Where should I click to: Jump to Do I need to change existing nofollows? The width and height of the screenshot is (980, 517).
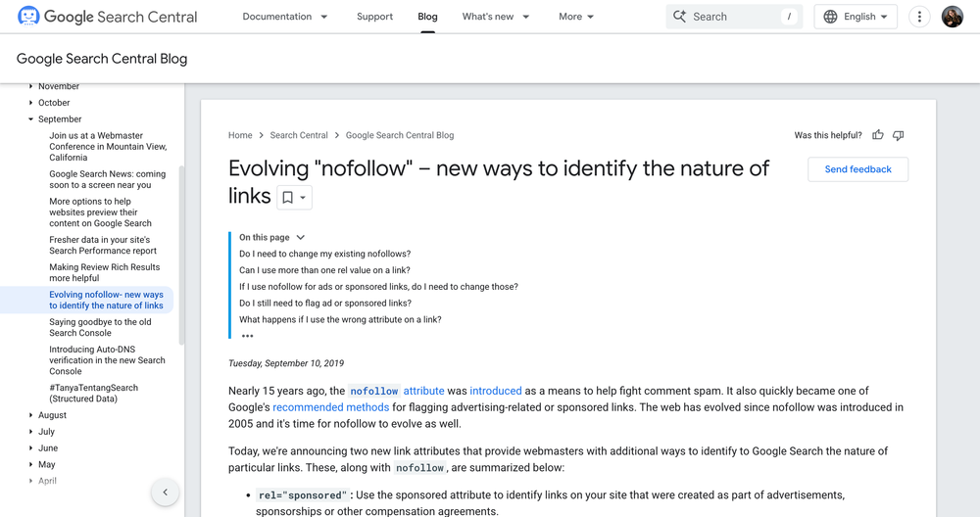[325, 254]
